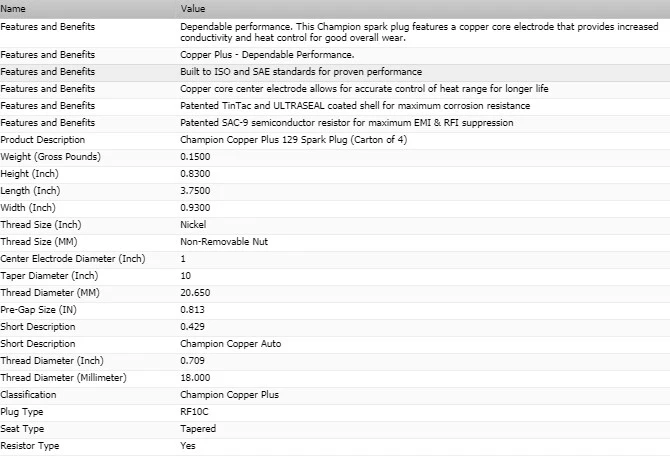Click the 0.709 value

(192, 361)
